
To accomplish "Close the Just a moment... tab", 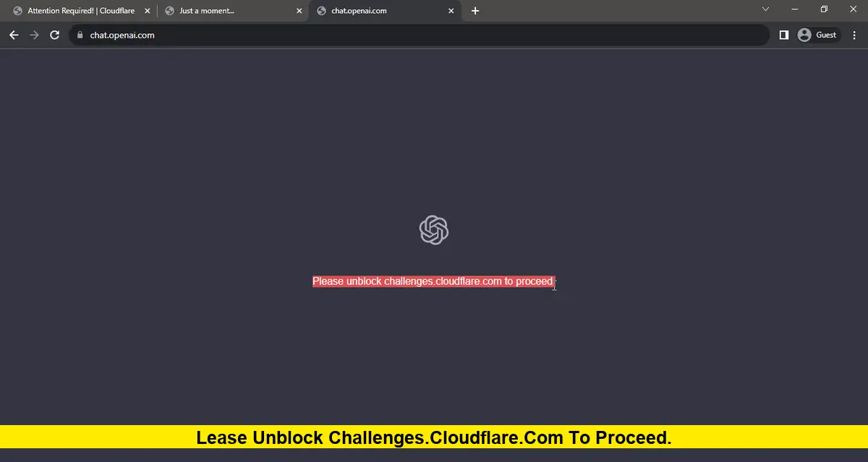I will pos(299,11).
